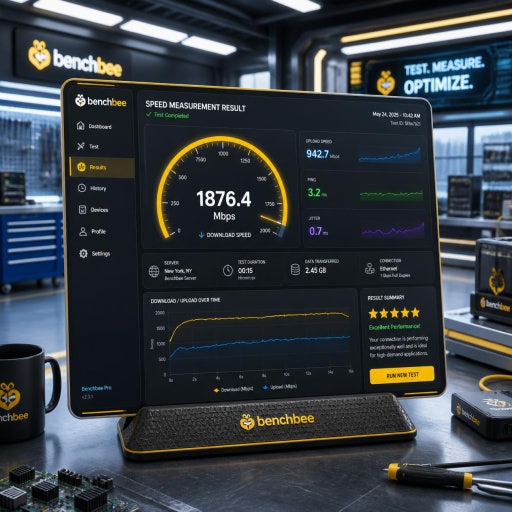
Task: Click the 2.45 GB data transferred value
Action: (x=315, y=270)
